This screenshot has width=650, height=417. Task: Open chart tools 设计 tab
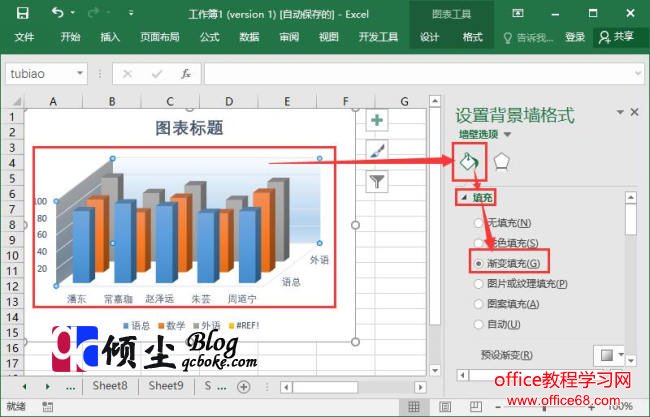[x=429, y=37]
